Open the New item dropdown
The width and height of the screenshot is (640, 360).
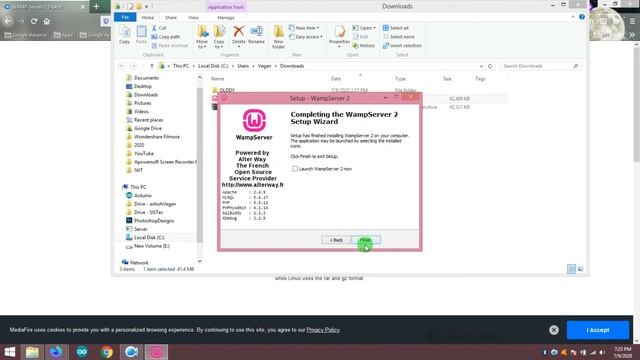click(x=304, y=28)
